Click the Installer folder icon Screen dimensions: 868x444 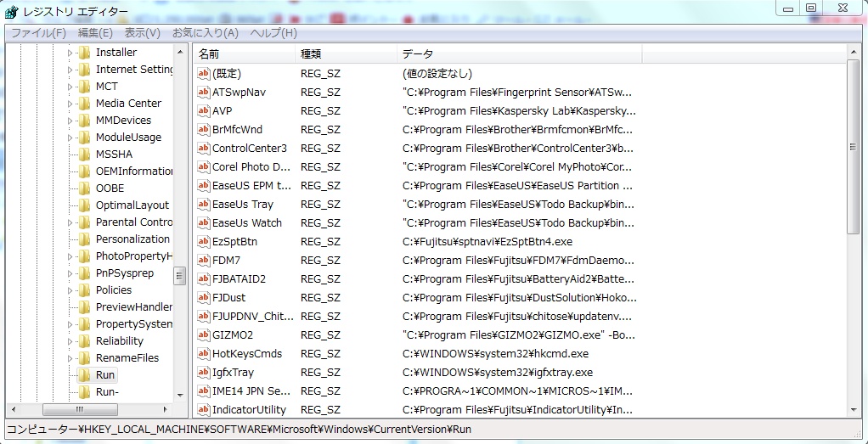[x=84, y=53]
